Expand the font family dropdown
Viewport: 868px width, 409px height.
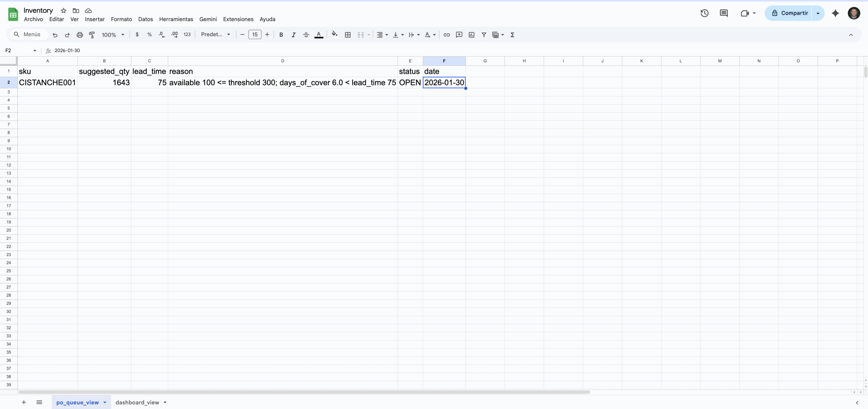(x=216, y=35)
